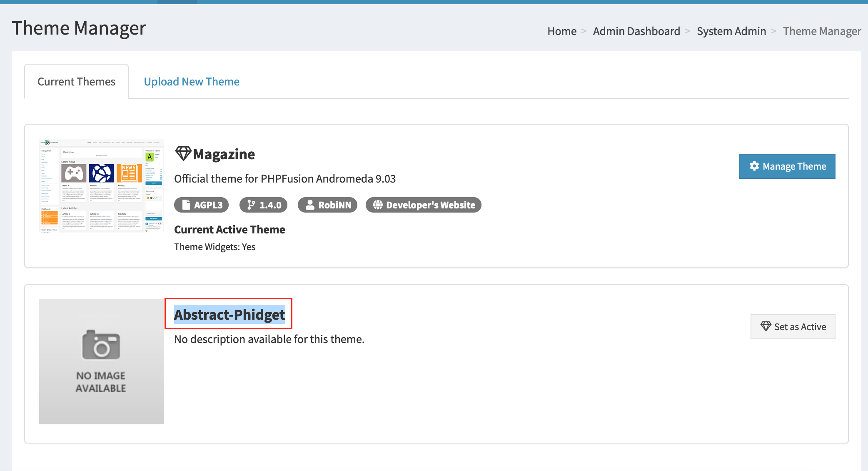
Task: Switch to the Upload New Theme tab
Action: pos(192,82)
